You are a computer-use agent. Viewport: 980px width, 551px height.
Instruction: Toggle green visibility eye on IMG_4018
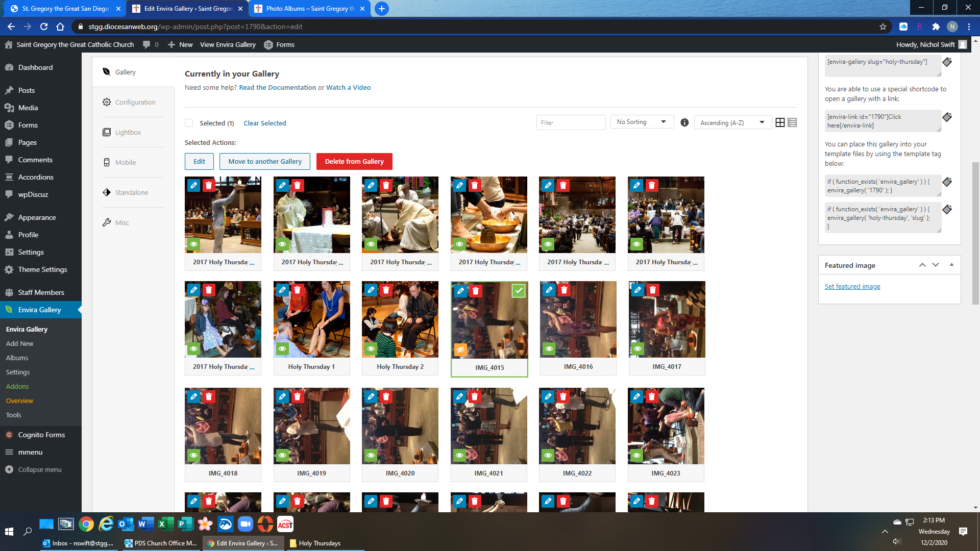tap(193, 455)
